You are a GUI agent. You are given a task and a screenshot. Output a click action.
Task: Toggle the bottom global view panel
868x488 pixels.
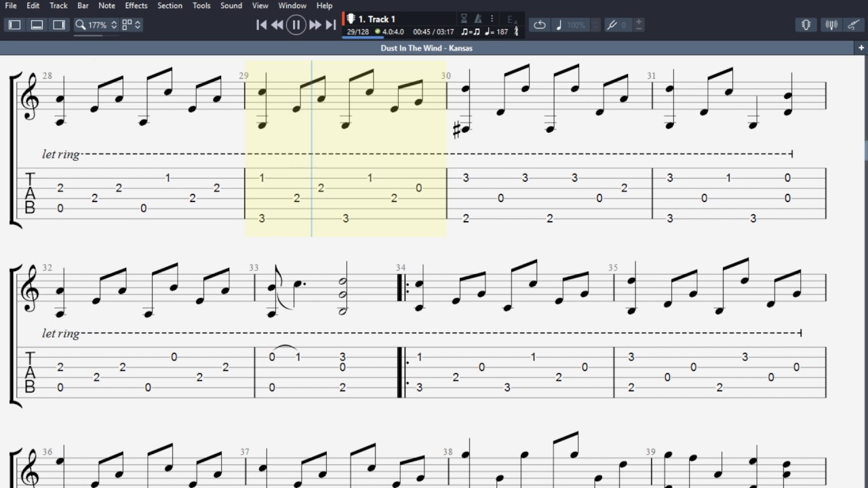(37, 25)
